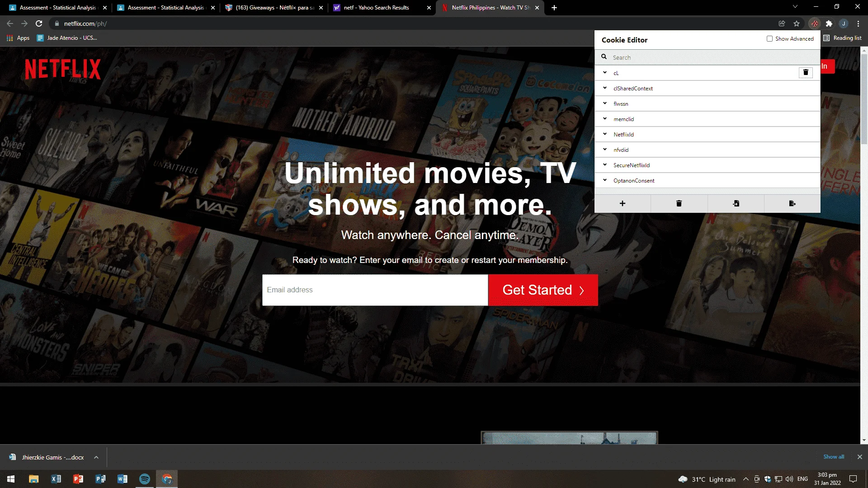The height and width of the screenshot is (488, 868).
Task: Click the Netflix logo
Action: pos(63,69)
